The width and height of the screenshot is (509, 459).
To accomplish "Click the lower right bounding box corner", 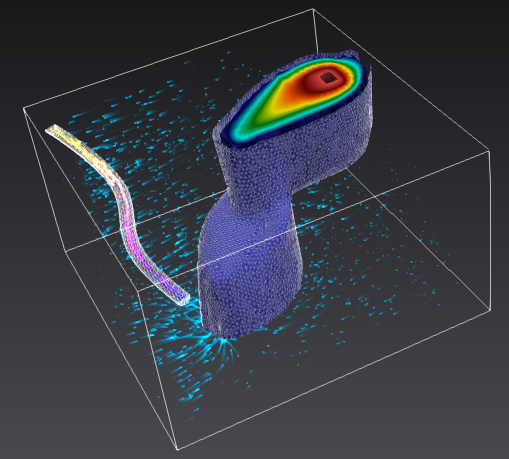I will (x=490, y=310).
